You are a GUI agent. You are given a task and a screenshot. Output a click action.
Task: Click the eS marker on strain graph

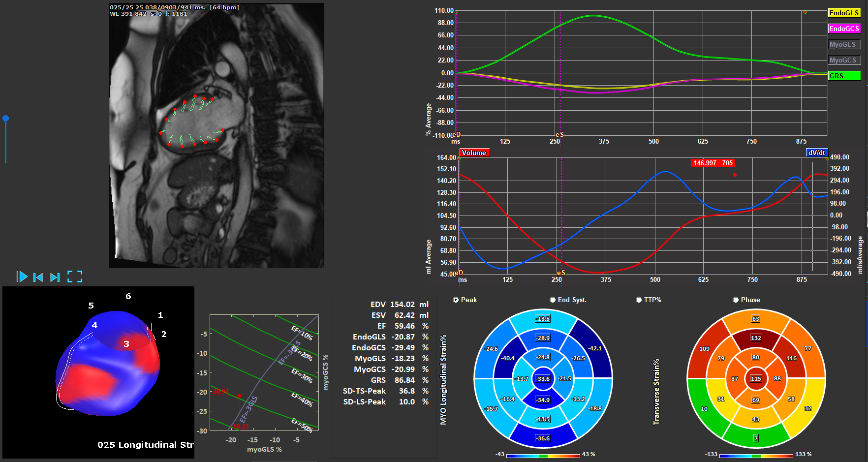(x=559, y=134)
